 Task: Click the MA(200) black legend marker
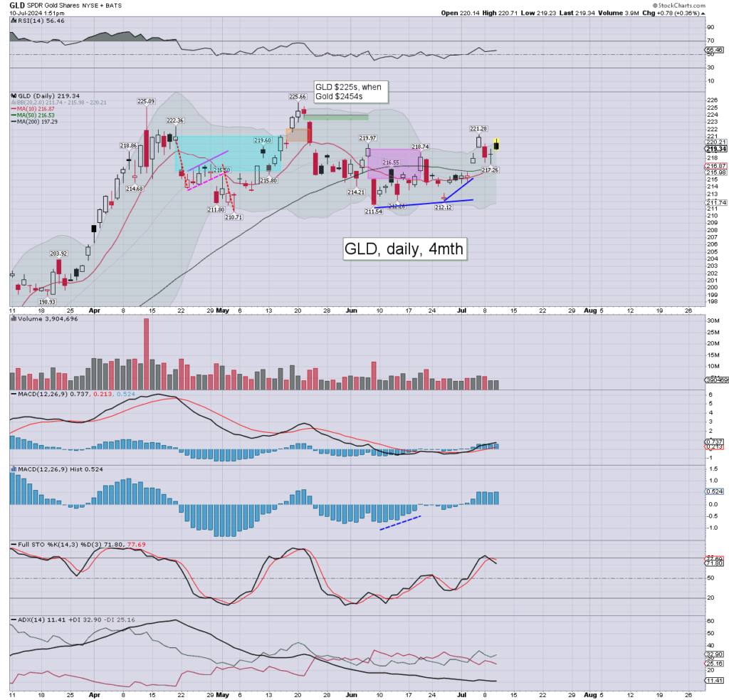[13, 122]
